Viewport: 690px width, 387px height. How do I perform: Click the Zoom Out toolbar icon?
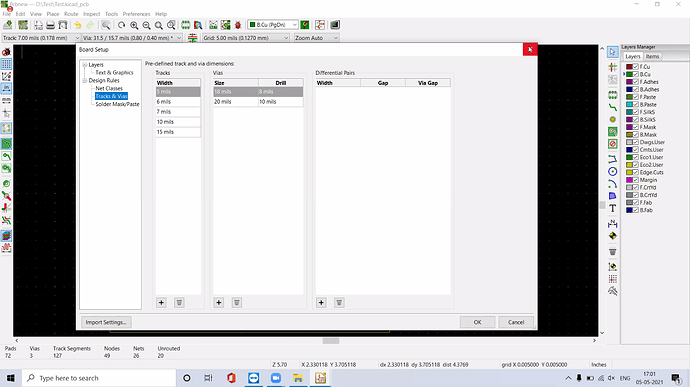point(147,25)
